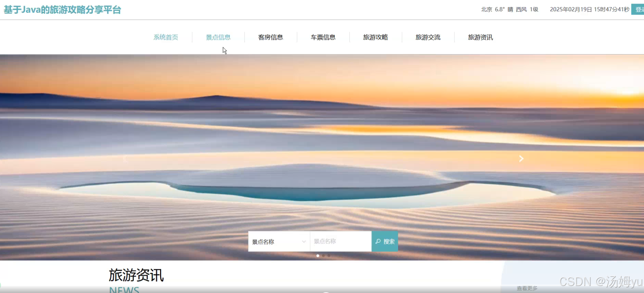The width and height of the screenshot is (644, 293).
Task: Open the 客房信息 navigation item
Action: pos(270,37)
